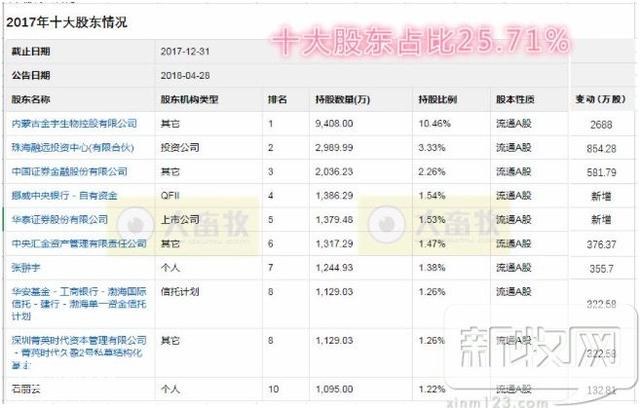Select 上市公司 institution type cell
The image size is (640, 408).
coord(180,220)
